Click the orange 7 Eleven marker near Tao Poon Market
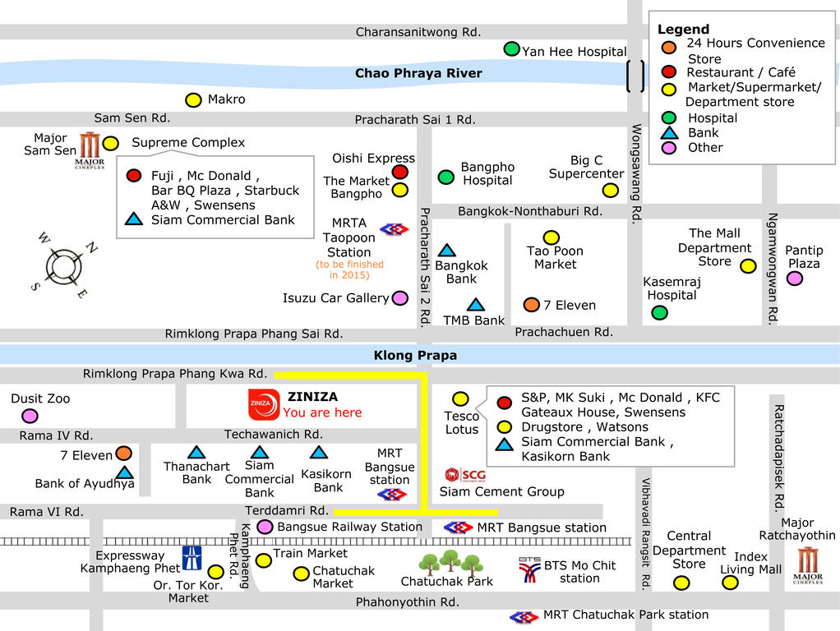 click(x=532, y=305)
